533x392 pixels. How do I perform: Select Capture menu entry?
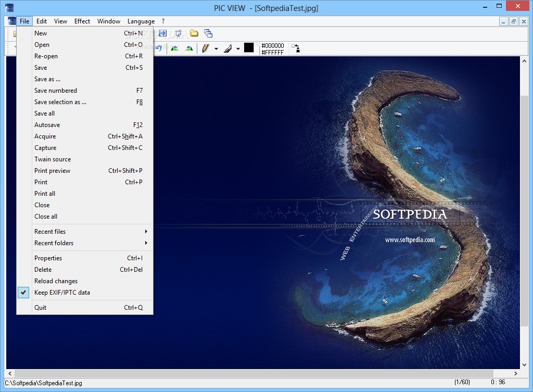coord(85,148)
